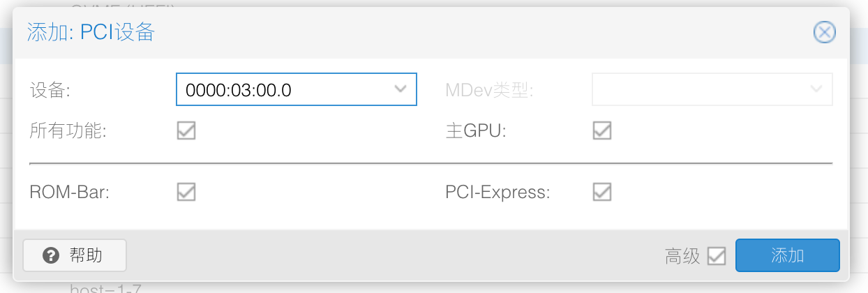
Task: Select the 设备: field label
Action: tap(51, 90)
